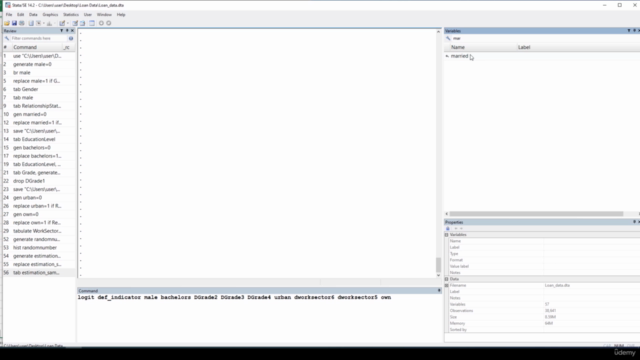Click the Graph toolbar icon

pyautogui.click(x=49, y=23)
